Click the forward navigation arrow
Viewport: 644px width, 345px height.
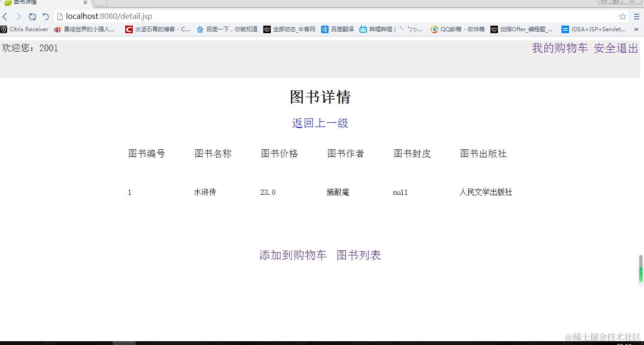(x=18, y=16)
